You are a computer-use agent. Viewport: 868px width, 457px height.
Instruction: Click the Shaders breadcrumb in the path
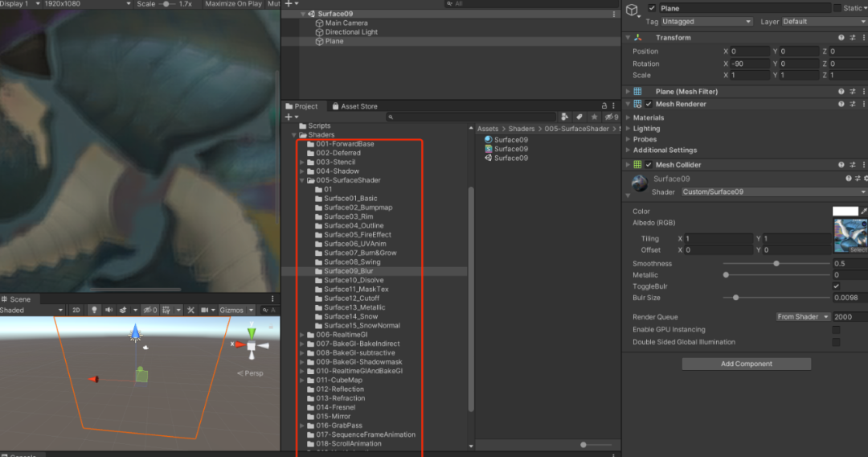click(522, 129)
